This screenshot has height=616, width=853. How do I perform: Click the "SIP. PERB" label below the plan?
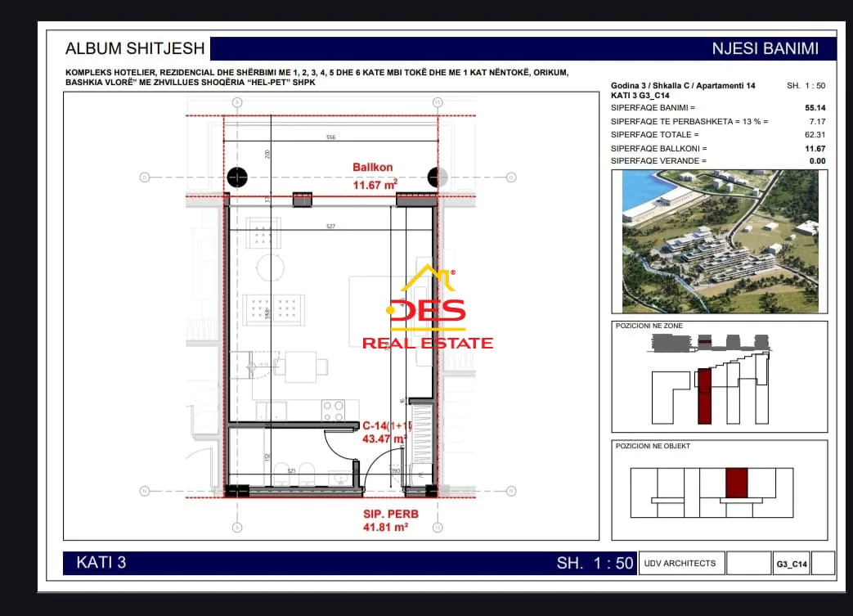tap(391, 514)
